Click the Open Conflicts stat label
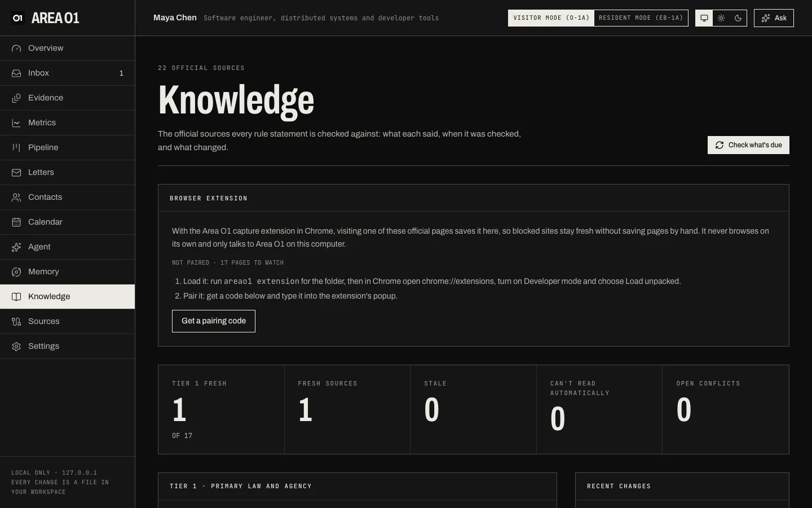812x508 pixels. 708,384
